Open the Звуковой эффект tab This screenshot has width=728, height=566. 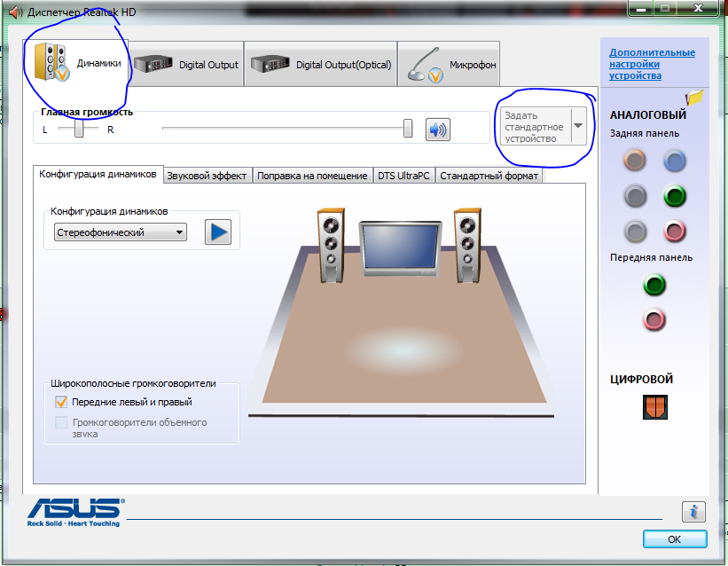pos(207,176)
